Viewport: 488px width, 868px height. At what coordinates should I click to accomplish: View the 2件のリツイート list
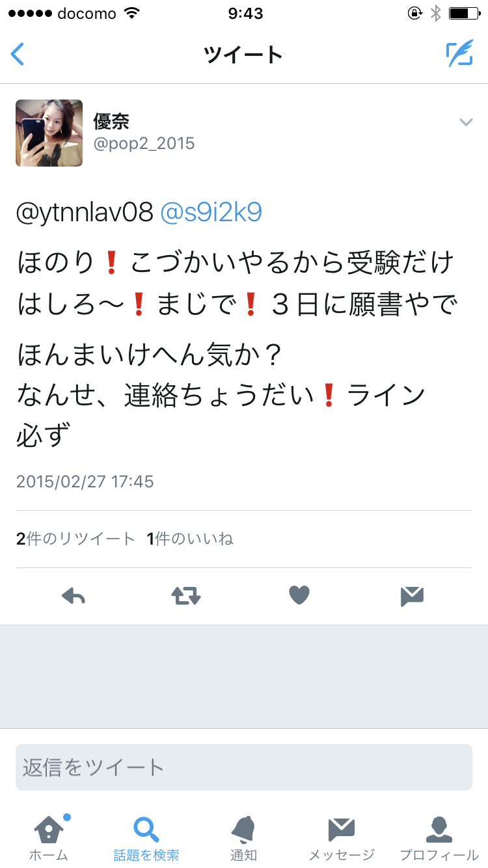tap(75, 539)
